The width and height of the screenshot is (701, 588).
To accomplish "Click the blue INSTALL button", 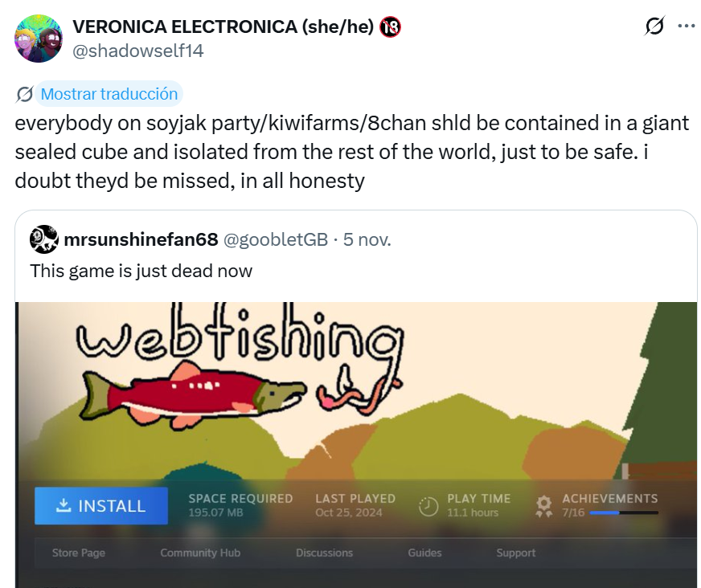I will (101, 506).
